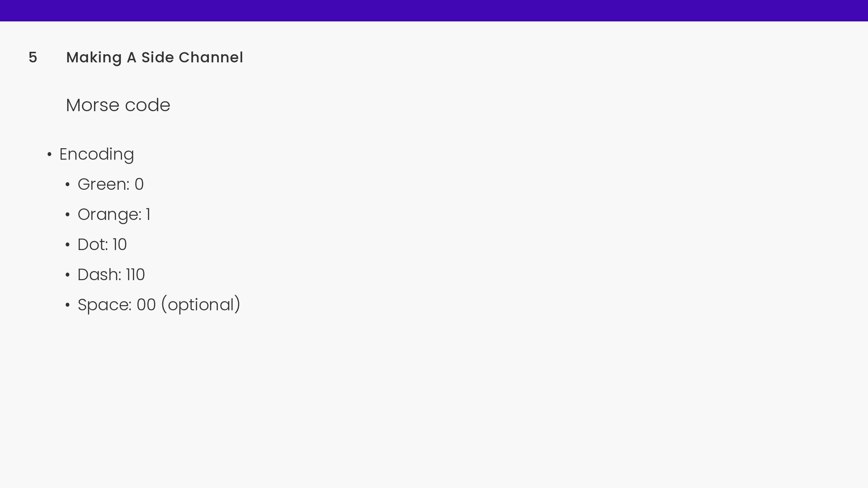Select the Making A Side Channel title

click(x=155, y=57)
